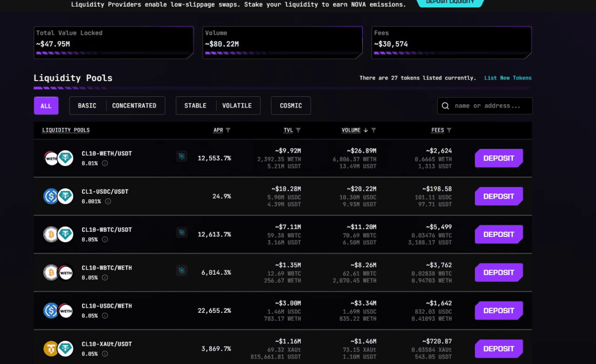Click Deposit for CL10-WETH/USDT pool
The height and width of the screenshot is (364, 596).
(499, 158)
